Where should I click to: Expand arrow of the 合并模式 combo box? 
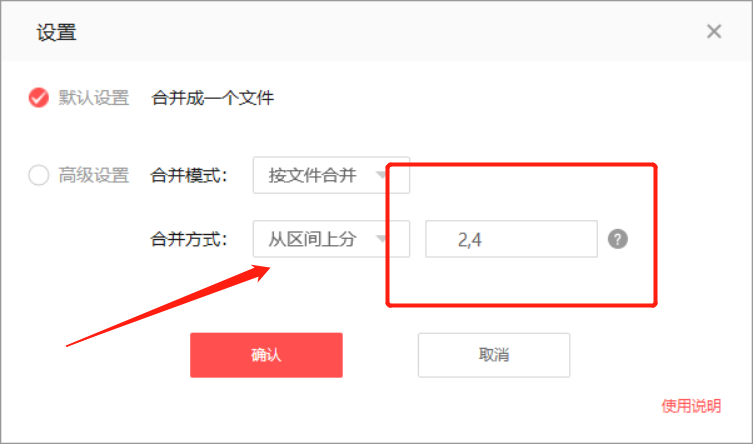pos(382,175)
